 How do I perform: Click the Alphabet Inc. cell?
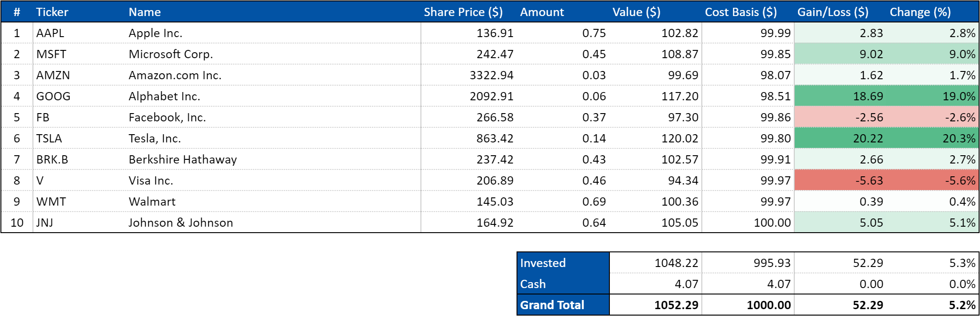click(x=273, y=96)
